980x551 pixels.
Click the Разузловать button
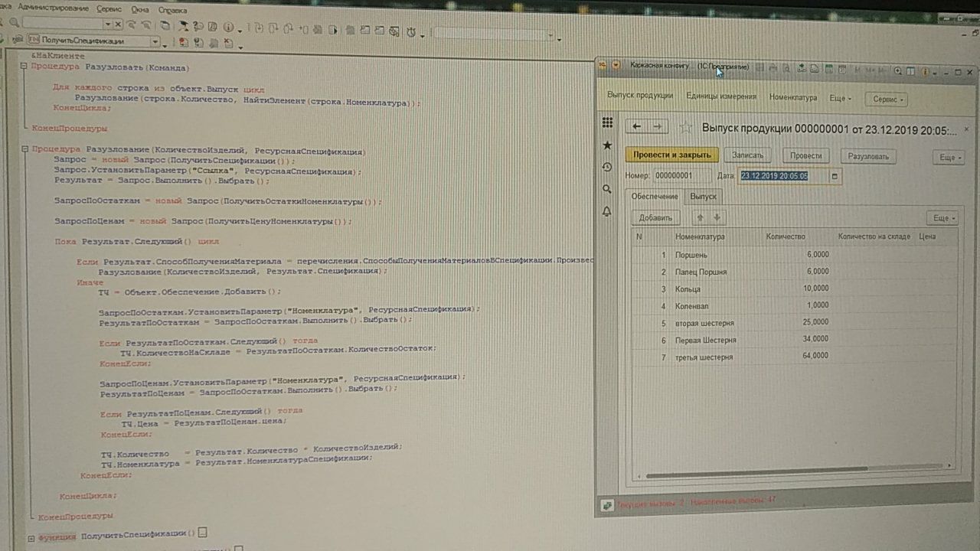pos(869,156)
